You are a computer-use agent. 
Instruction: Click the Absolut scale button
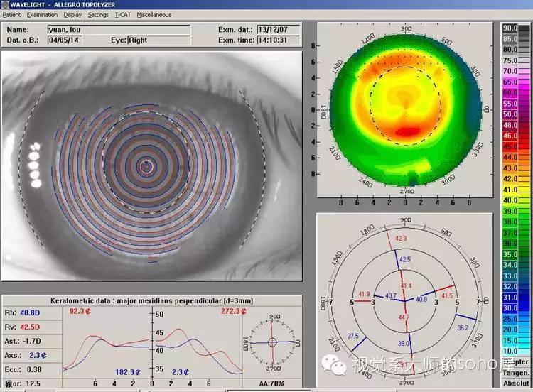[516, 384]
